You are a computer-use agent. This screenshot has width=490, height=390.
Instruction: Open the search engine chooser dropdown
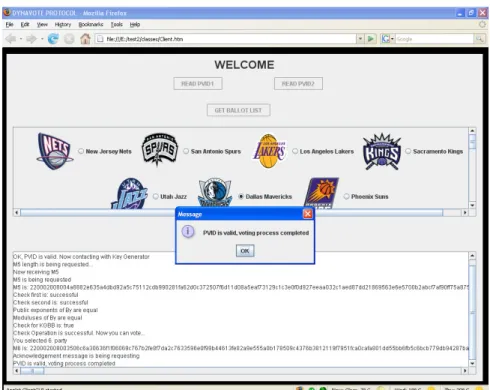pyautogui.click(x=392, y=39)
